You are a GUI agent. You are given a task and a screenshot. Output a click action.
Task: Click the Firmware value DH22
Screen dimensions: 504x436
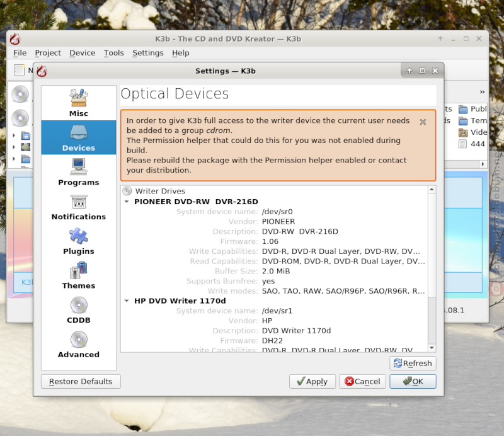click(x=272, y=340)
